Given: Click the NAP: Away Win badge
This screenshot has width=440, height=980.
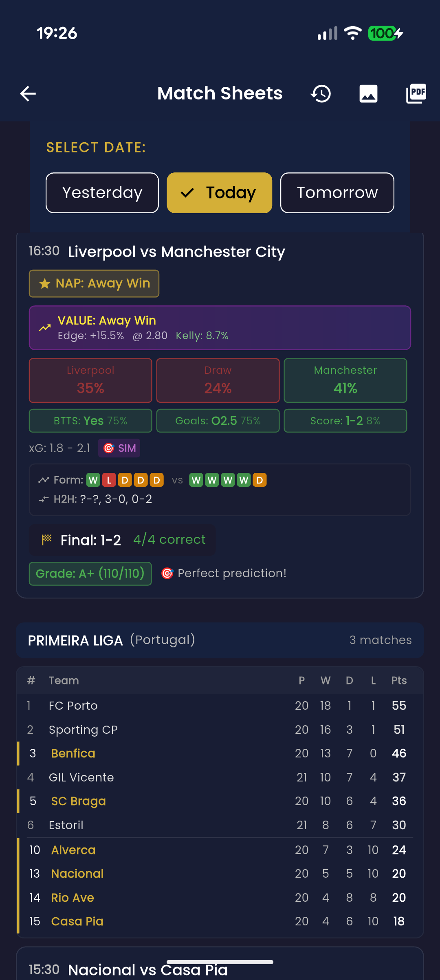Looking at the screenshot, I should pyautogui.click(x=94, y=283).
